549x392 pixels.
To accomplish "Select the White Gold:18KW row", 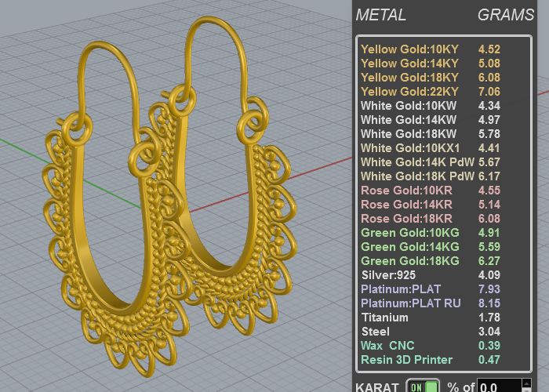I will click(x=431, y=134).
